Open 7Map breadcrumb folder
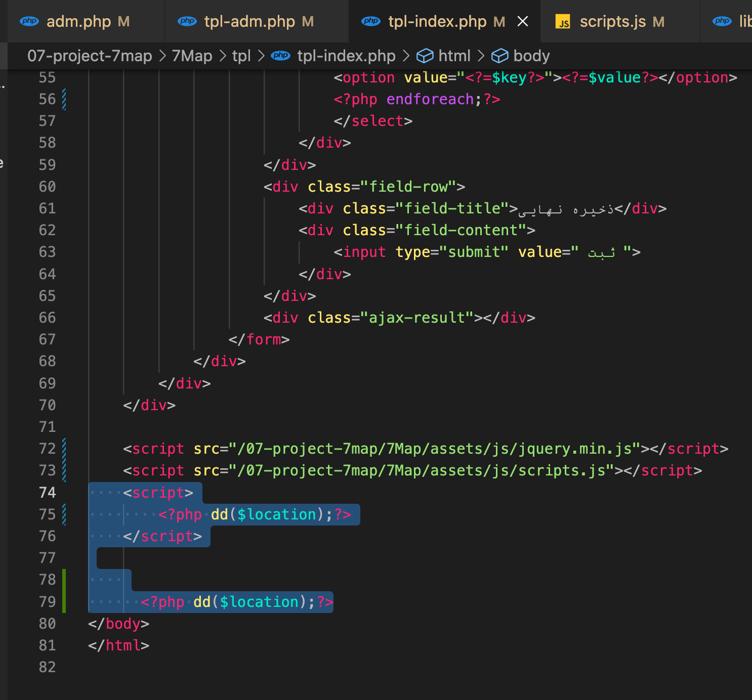752x700 pixels. pos(192,56)
